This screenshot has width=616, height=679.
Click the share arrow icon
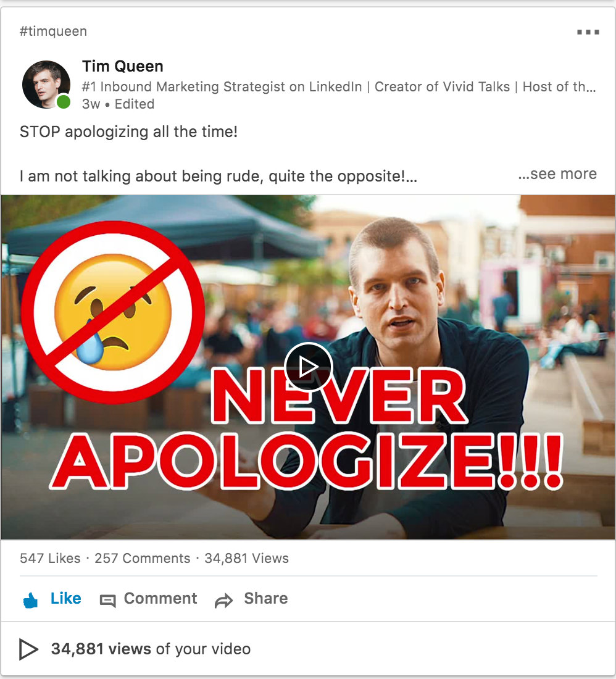pos(224,601)
